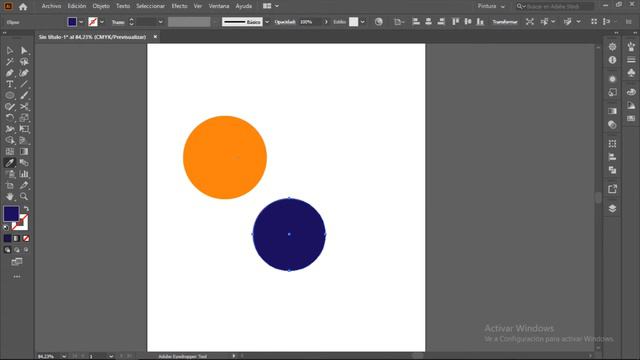
Task: Enable Draw Inside mode
Action: tap(26, 250)
